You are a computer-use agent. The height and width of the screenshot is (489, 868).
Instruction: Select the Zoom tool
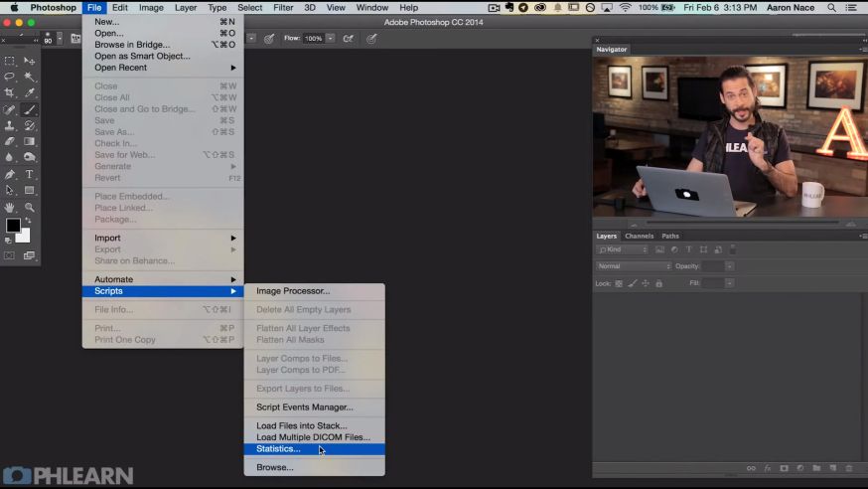(x=30, y=207)
